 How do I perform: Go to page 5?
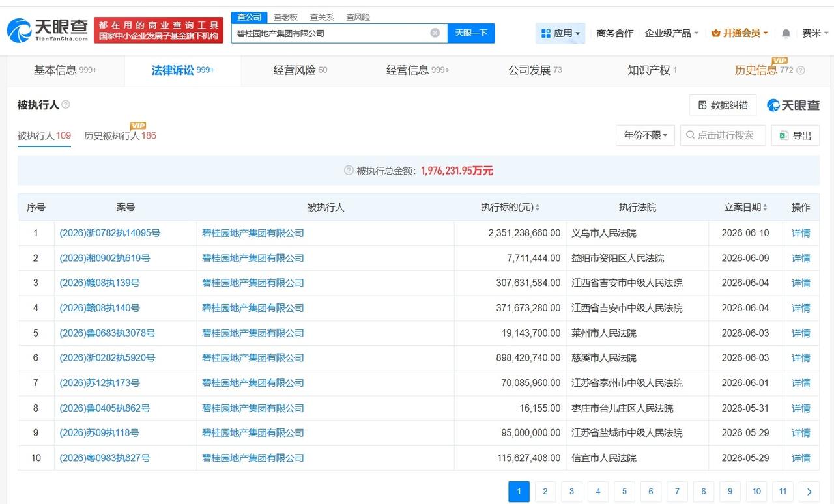pyautogui.click(x=624, y=492)
